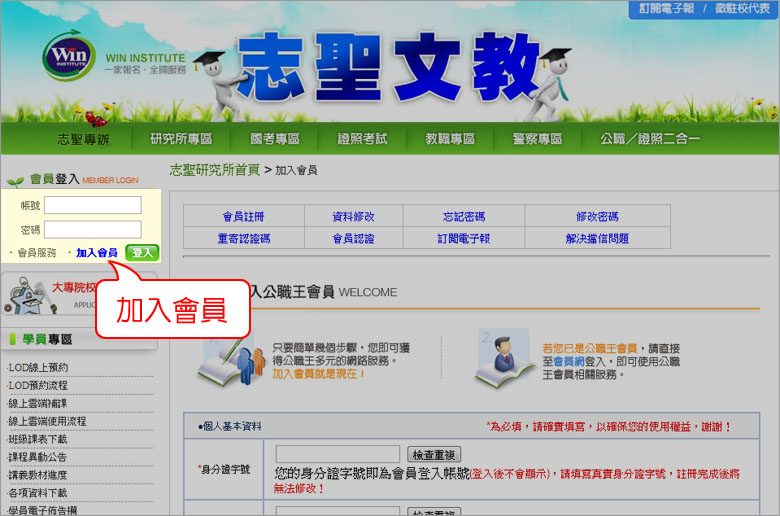The width and height of the screenshot is (780, 516).
Task: Open 徵駐校代表 link at top right
Action: [742, 8]
